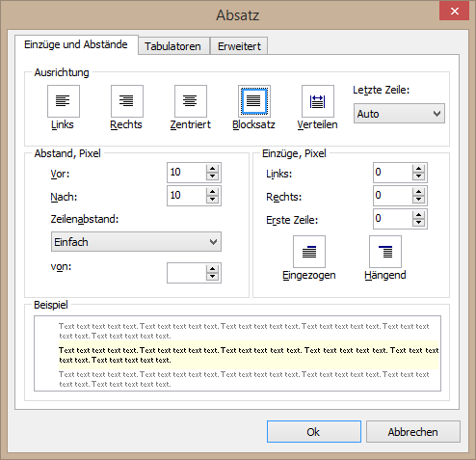Viewport: 476px width, 460px height.
Task: Focus the Erste Zeile input field
Action: click(393, 219)
